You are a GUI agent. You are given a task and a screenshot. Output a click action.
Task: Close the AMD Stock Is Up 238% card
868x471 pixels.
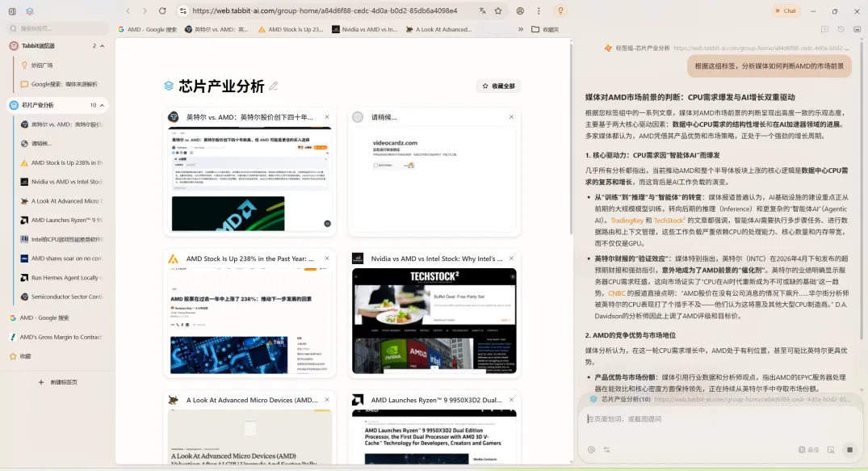tap(327, 259)
